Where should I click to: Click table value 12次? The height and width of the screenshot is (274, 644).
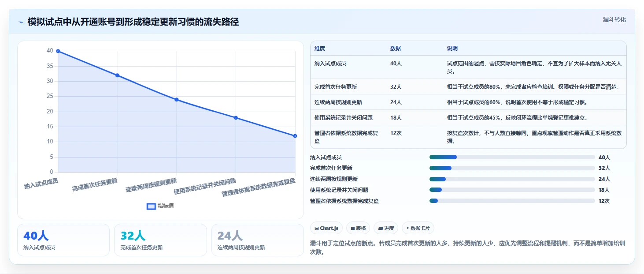(396, 133)
